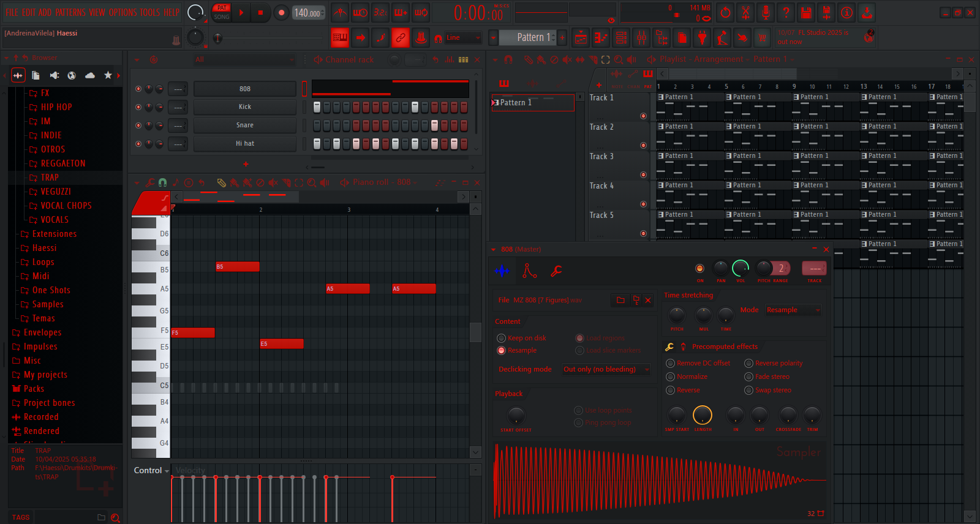980x524 pixels.
Task: Open the Pattern 1 selector dropdown
Action: tap(492, 38)
